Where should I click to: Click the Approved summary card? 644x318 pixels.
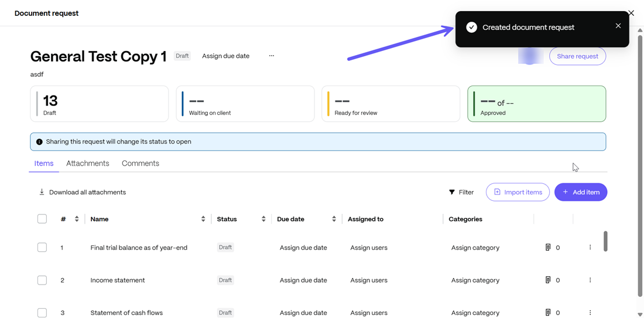click(537, 104)
